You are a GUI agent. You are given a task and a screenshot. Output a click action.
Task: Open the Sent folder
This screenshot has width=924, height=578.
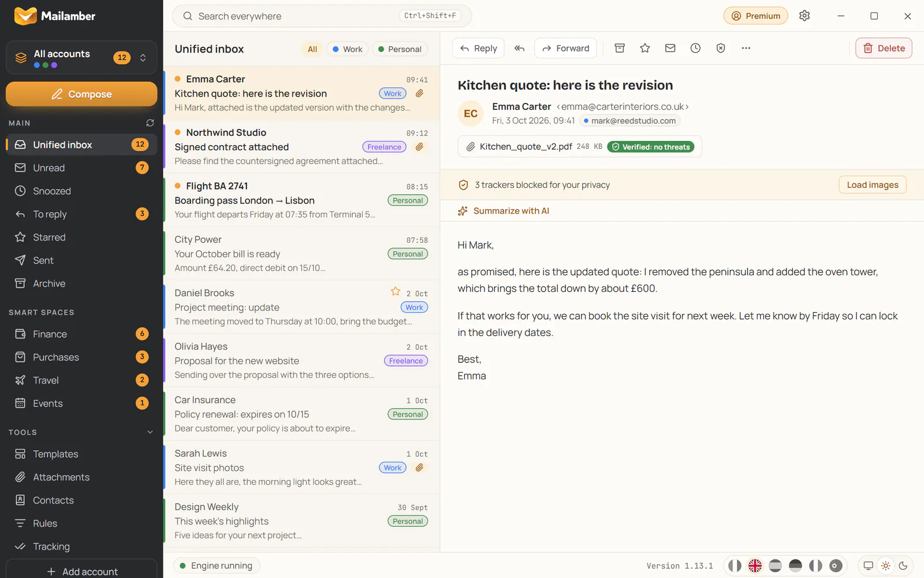[x=81, y=260]
